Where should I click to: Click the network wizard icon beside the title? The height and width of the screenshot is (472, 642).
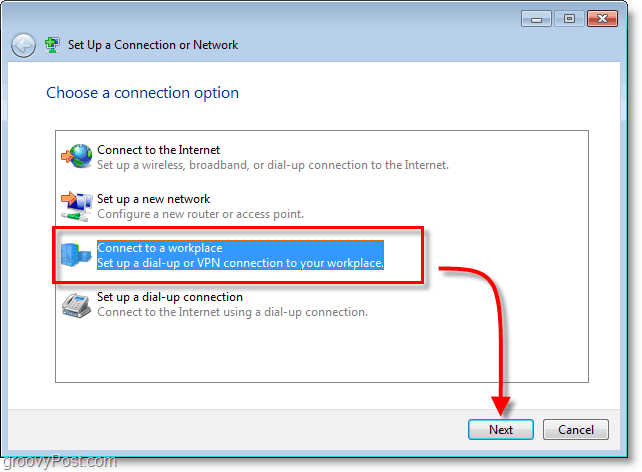[x=52, y=45]
